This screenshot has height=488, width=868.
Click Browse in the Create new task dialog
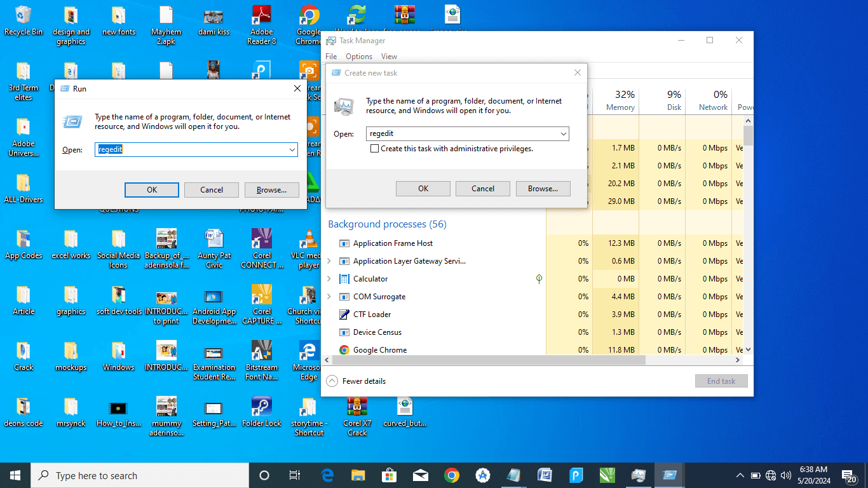[x=543, y=188]
